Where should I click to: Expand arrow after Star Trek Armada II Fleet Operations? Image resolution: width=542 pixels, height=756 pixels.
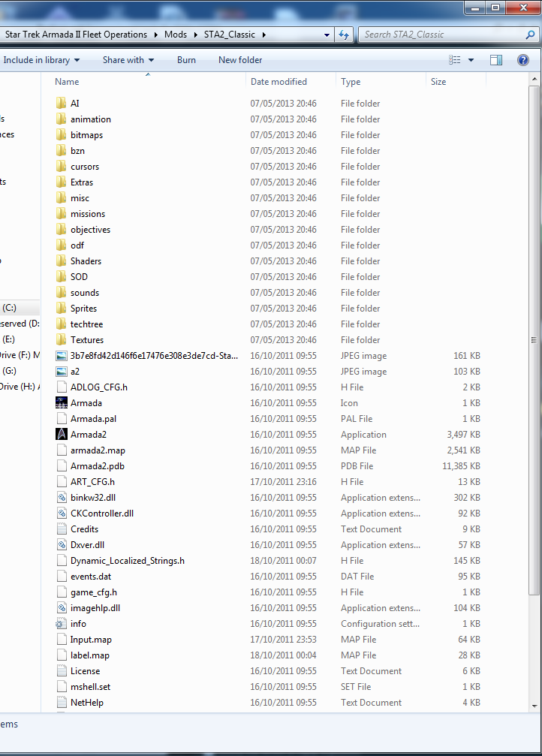155,35
